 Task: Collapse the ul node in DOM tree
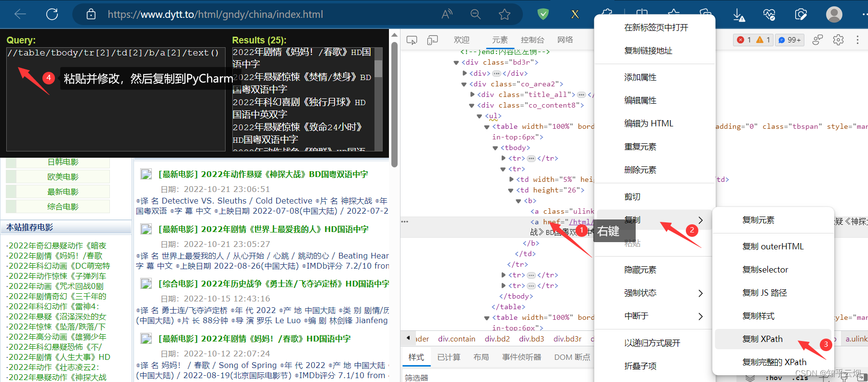point(480,116)
